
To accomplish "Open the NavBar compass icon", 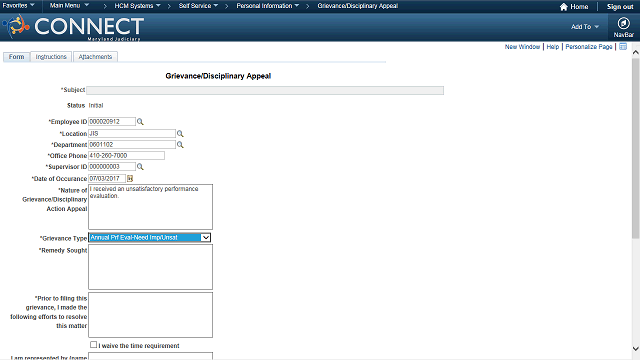I will [623, 23].
